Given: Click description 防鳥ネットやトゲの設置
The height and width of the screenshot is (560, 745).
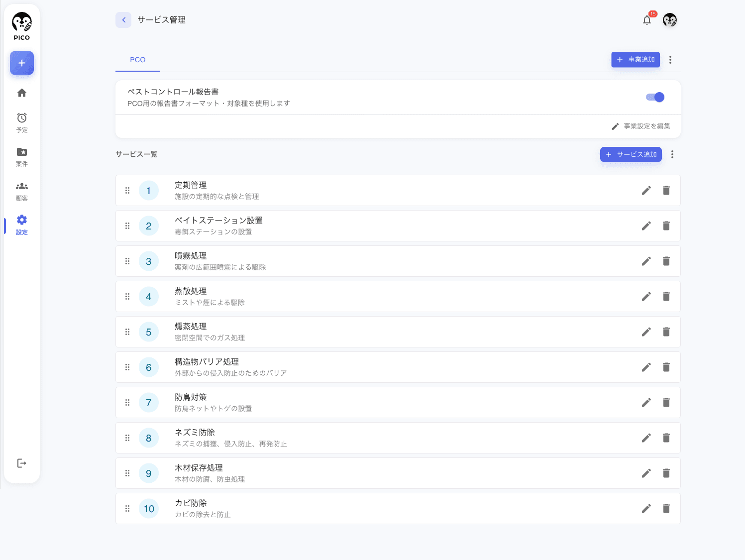Looking at the screenshot, I should (213, 409).
